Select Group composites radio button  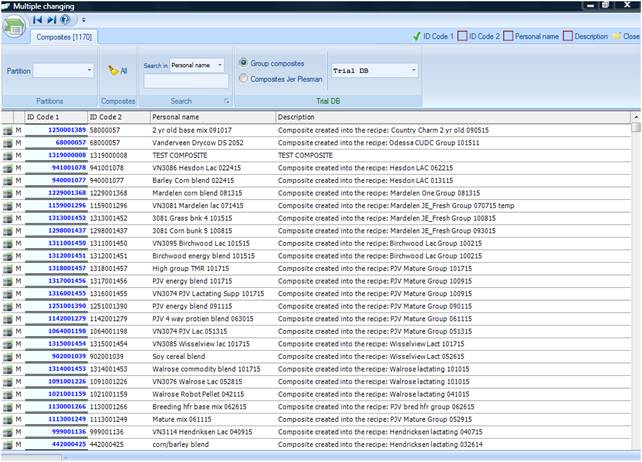point(243,63)
